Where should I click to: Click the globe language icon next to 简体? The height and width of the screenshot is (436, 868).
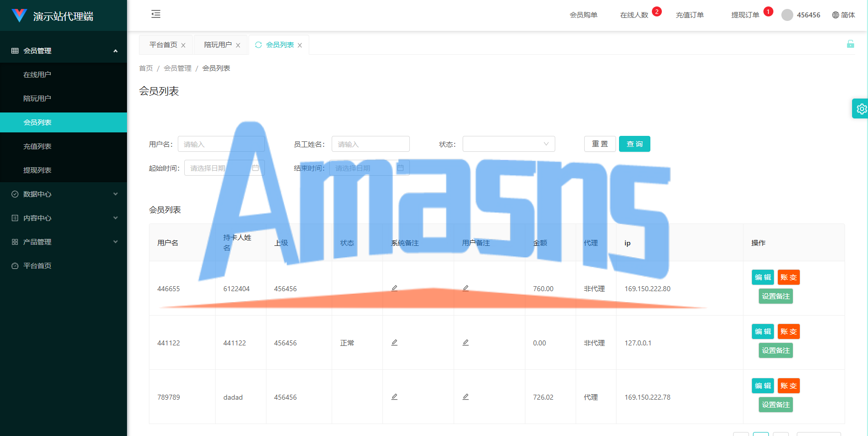(836, 15)
